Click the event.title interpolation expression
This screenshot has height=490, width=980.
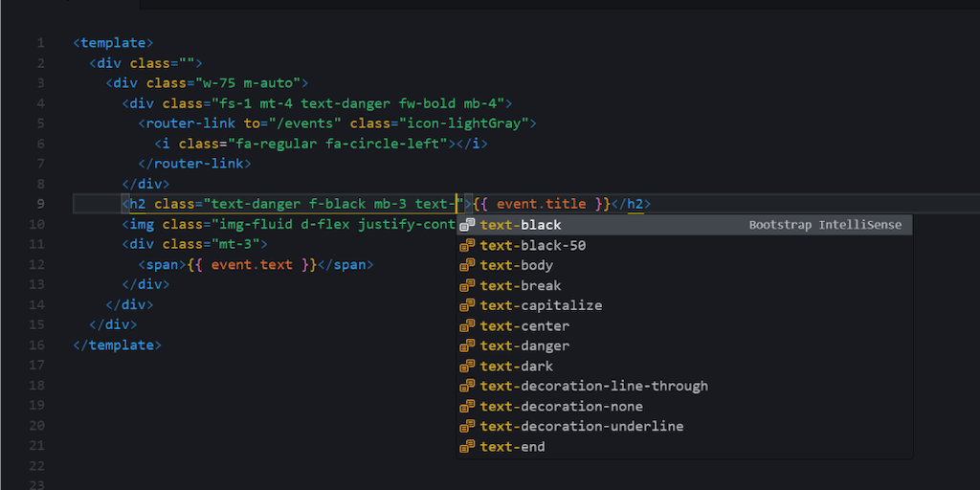[x=541, y=204]
